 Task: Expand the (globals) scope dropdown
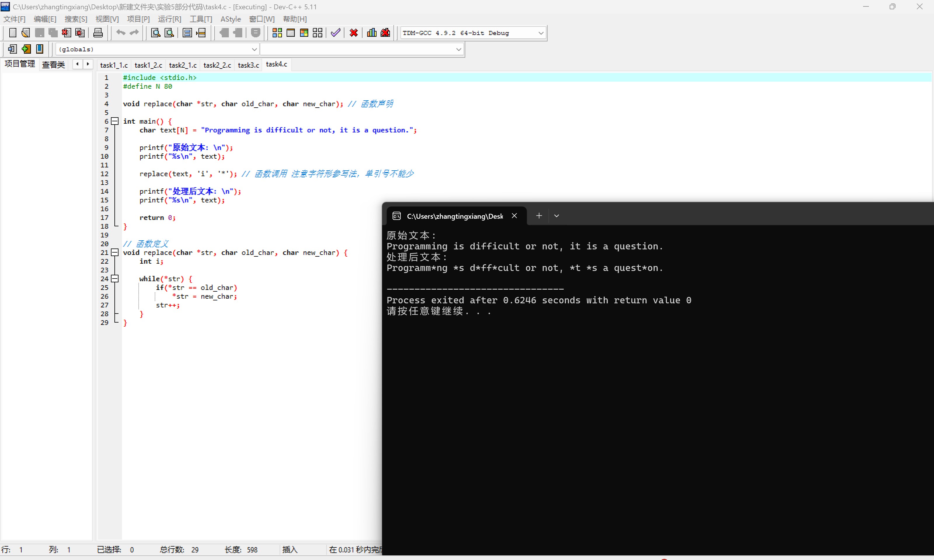click(254, 49)
